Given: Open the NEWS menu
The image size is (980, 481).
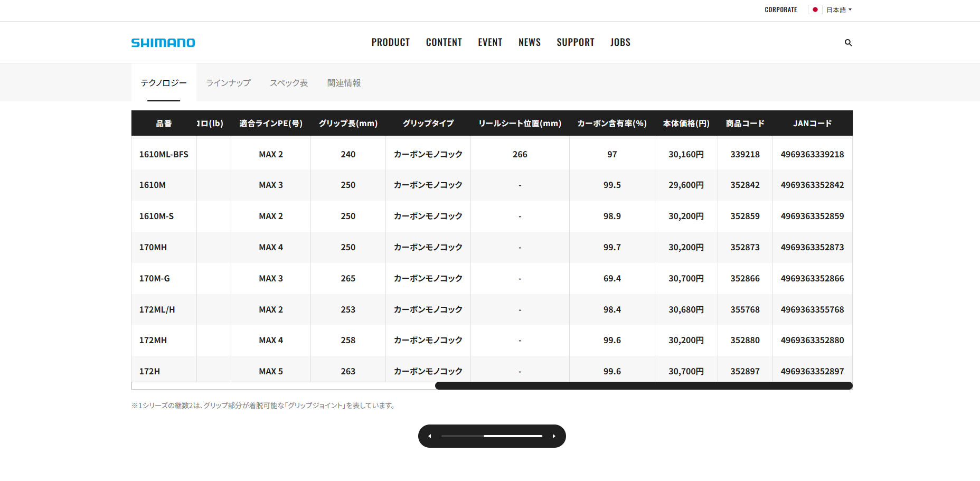Looking at the screenshot, I should coord(530,42).
